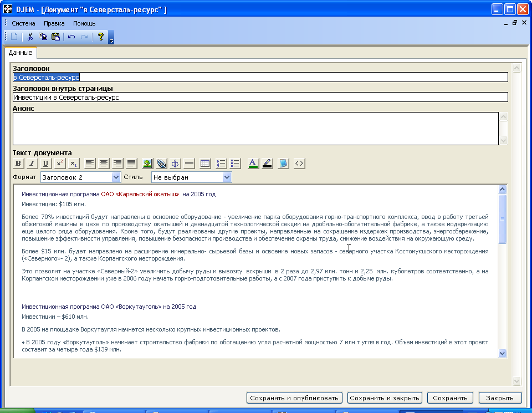Image resolution: width=532 pixels, height=413 pixels.
Task: Undo the last action
Action: pos(71,37)
